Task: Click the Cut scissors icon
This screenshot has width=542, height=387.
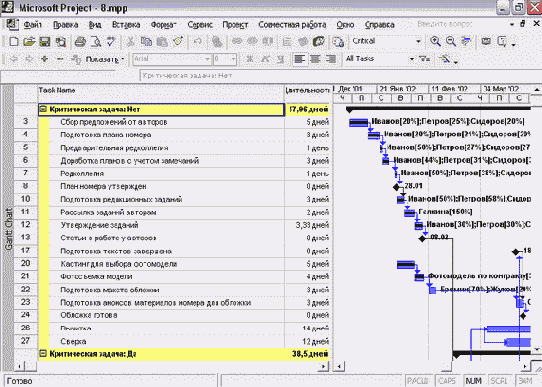Action: coord(130,42)
